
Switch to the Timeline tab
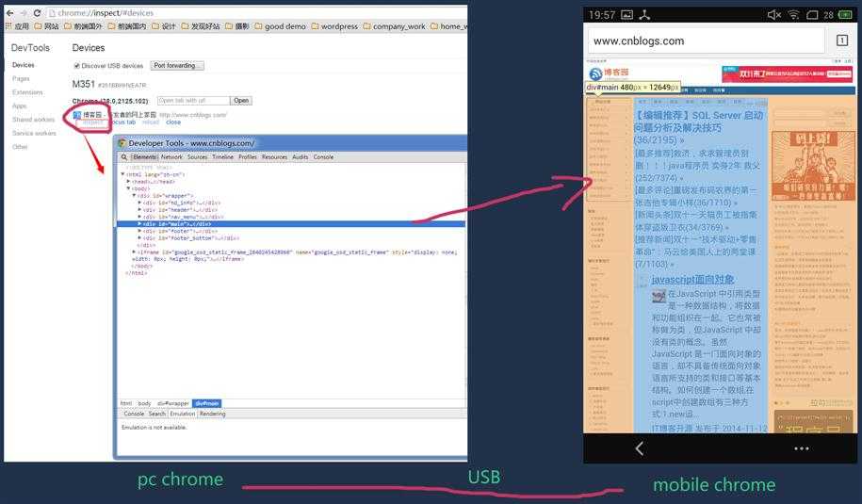pos(222,157)
